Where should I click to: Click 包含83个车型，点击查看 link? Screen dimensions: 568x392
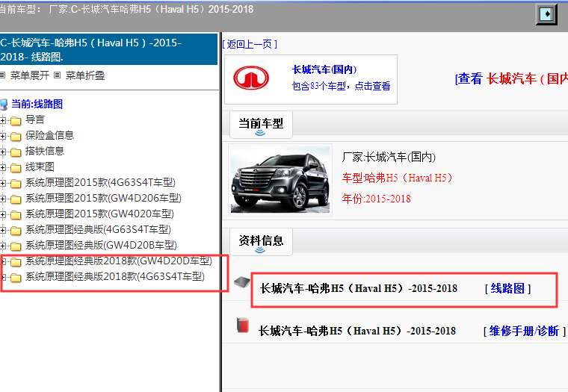pos(342,86)
